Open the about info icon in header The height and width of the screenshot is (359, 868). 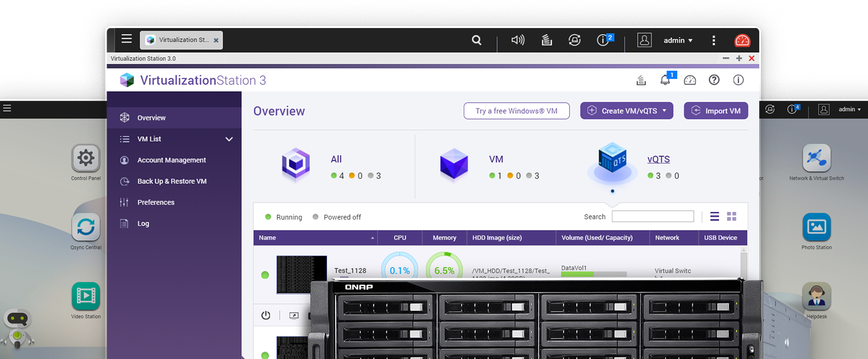(738, 80)
